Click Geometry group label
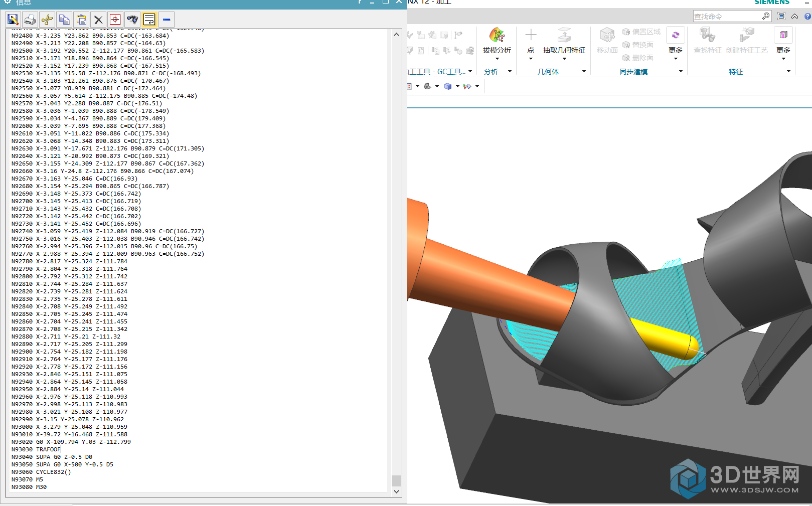This screenshot has width=812, height=506. pyautogui.click(x=548, y=72)
